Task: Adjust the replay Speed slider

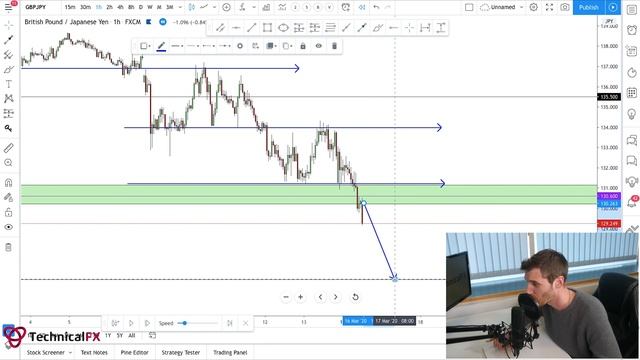Action: [x=198, y=323]
